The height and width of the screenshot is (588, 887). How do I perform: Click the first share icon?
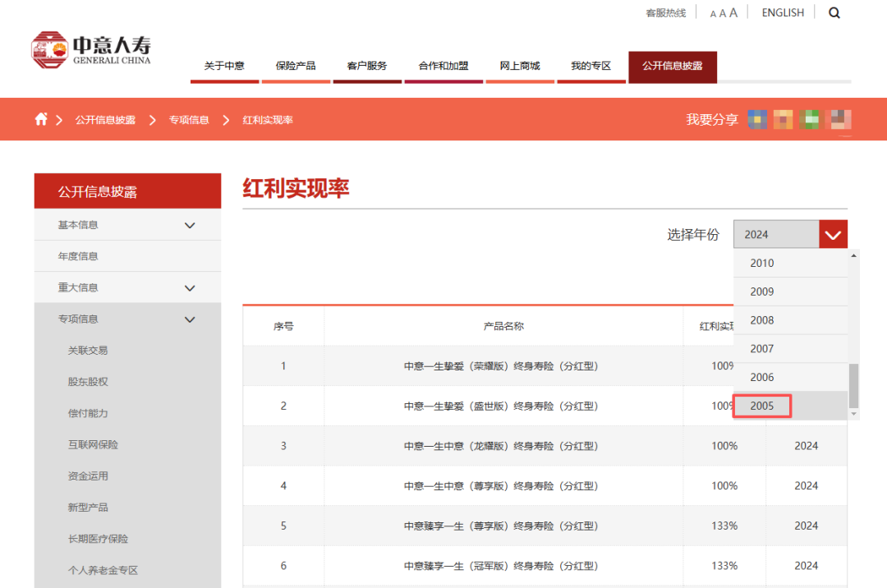tap(757, 120)
